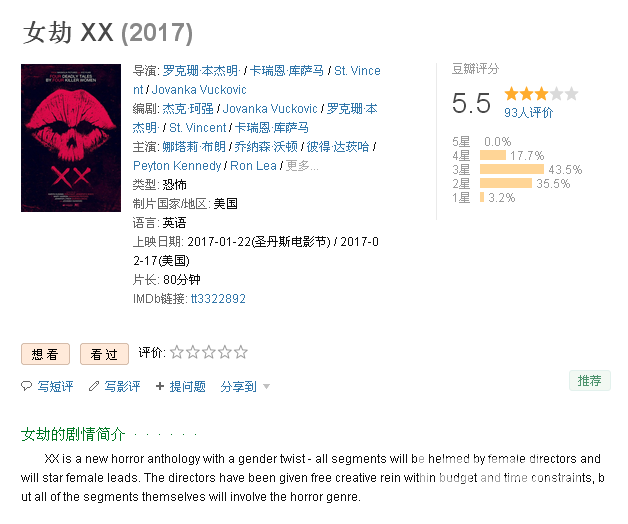Click the green 推荐 button
The image size is (628, 524).
(590, 381)
